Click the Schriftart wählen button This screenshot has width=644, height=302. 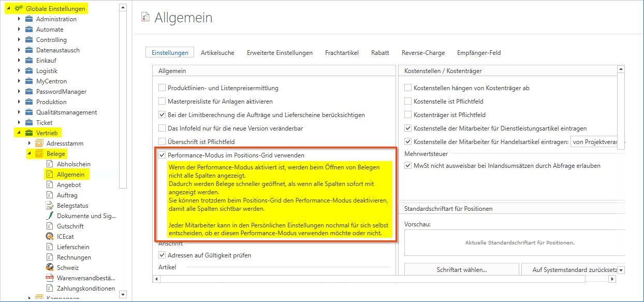pos(461,270)
